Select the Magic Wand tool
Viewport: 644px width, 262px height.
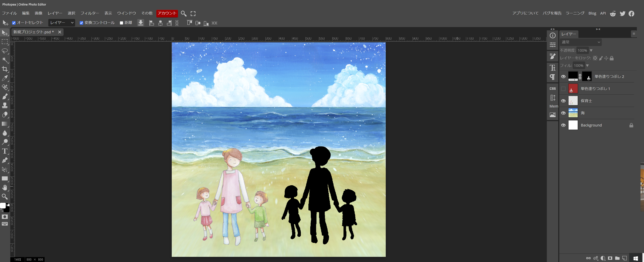click(5, 60)
